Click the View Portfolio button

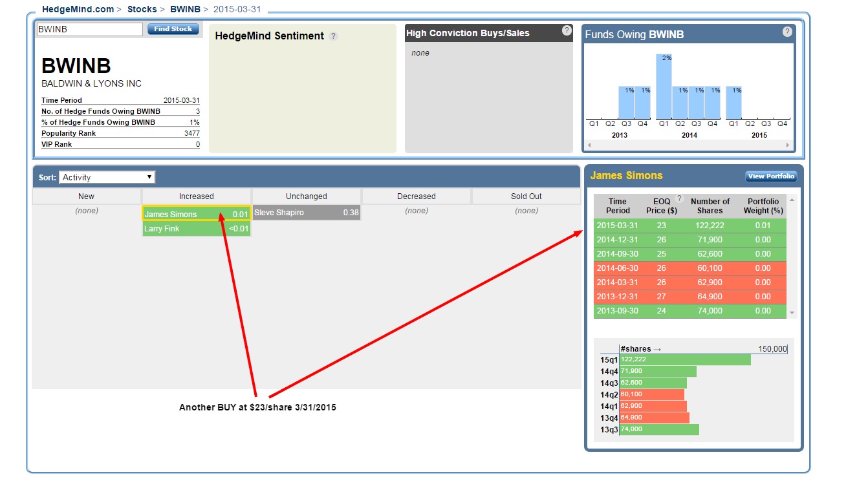(770, 176)
